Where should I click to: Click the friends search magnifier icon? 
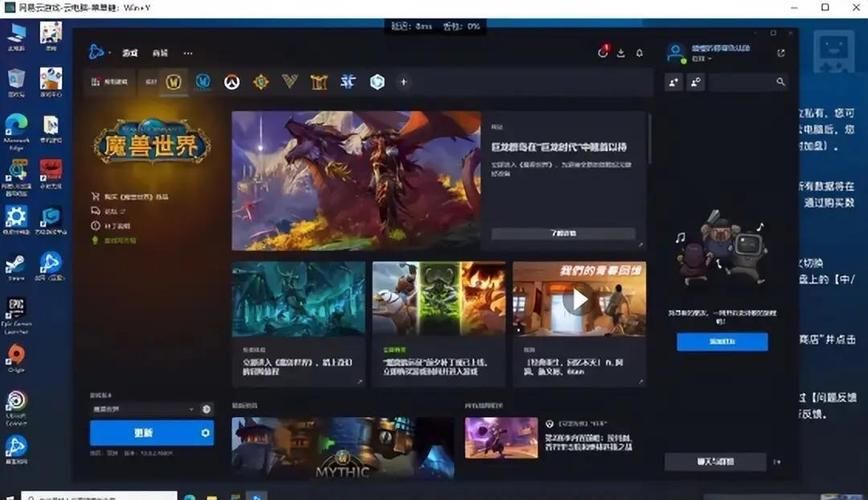(781, 82)
